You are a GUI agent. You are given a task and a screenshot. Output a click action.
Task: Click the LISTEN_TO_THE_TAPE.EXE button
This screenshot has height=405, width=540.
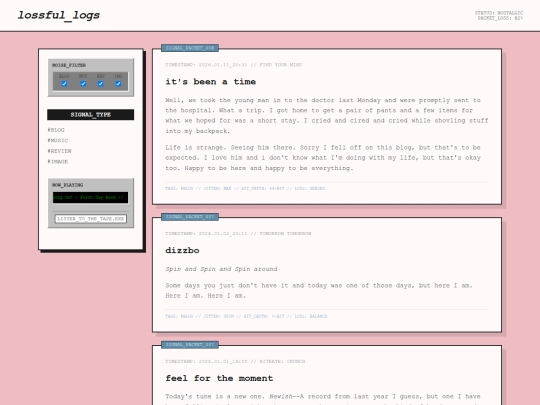click(91, 219)
